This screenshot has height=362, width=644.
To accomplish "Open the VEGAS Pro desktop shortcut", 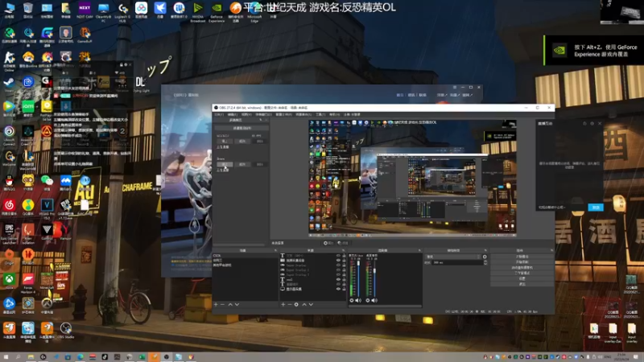I will 47,208.
